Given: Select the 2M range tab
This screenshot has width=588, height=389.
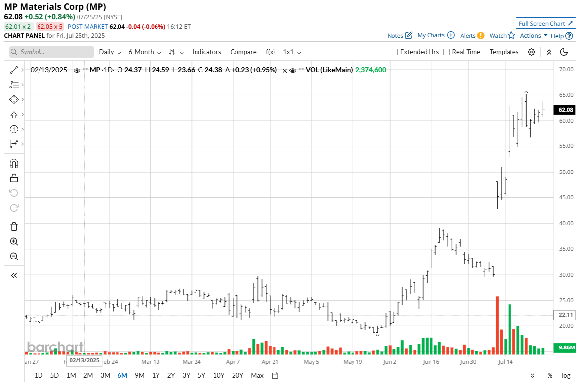Looking at the screenshot, I should pyautogui.click(x=88, y=376).
